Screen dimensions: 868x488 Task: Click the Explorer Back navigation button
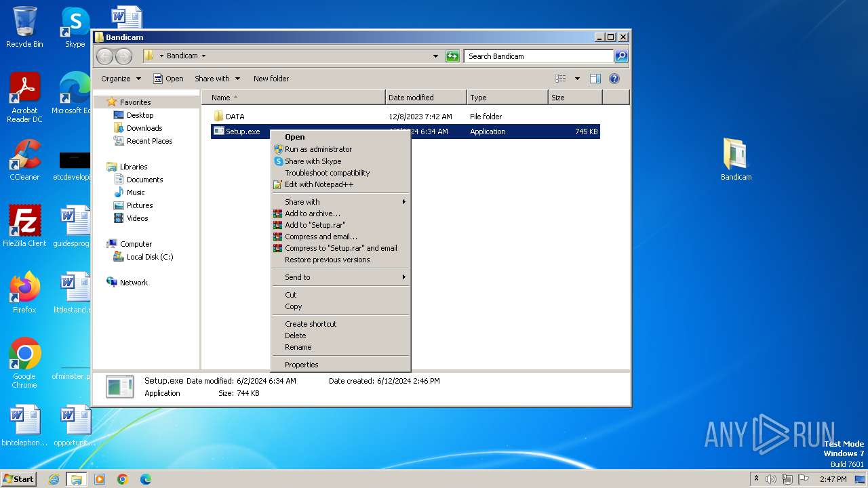[x=104, y=56]
